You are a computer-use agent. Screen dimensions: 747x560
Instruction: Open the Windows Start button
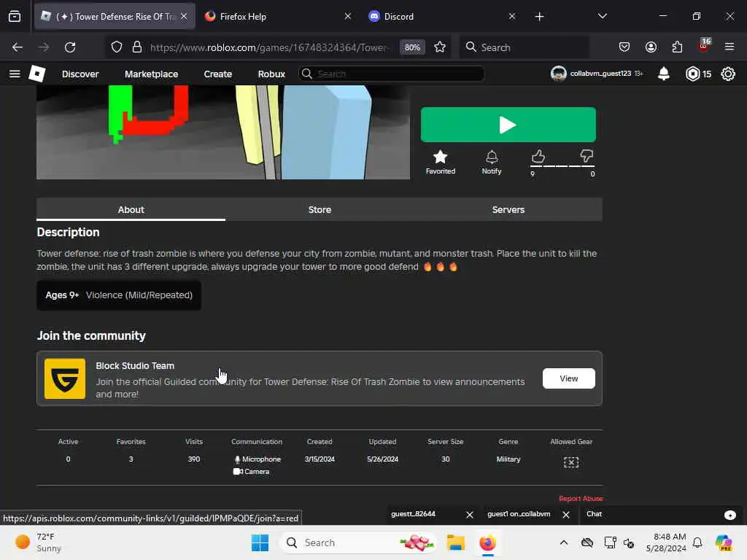point(260,542)
